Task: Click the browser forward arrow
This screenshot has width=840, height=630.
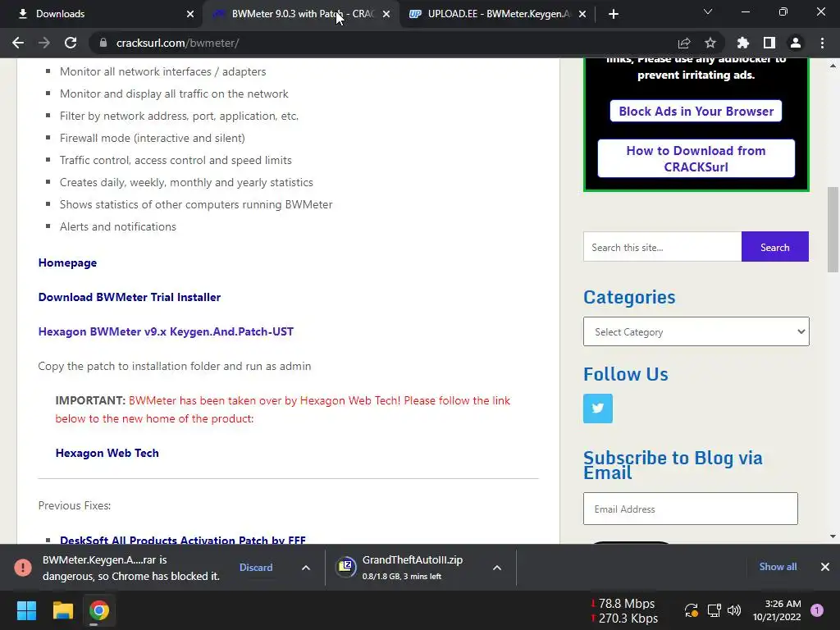Action: point(44,43)
